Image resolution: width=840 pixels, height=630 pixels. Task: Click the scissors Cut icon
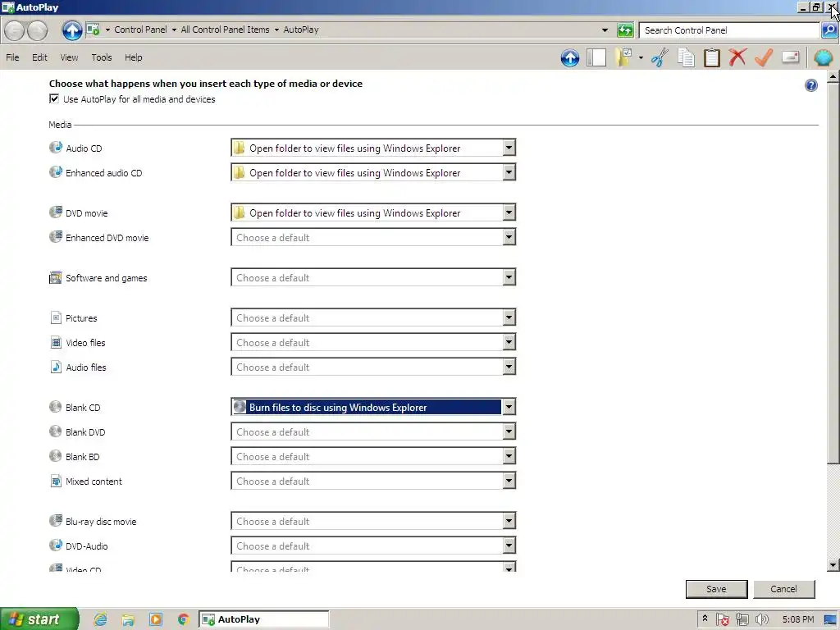(x=660, y=57)
